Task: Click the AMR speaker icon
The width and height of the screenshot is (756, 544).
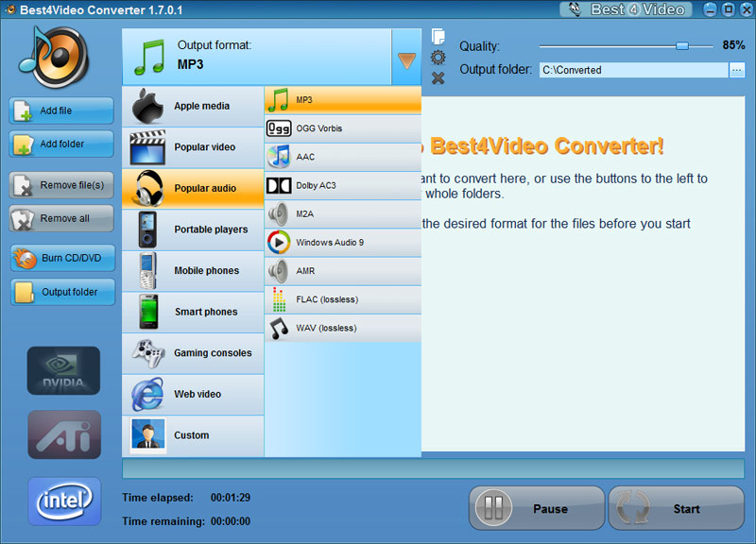Action: (278, 271)
